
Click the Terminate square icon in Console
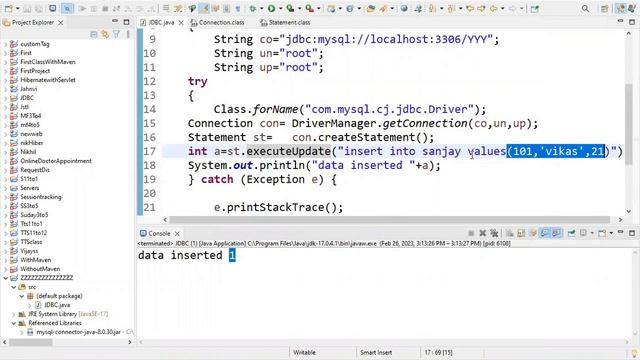[471, 233]
